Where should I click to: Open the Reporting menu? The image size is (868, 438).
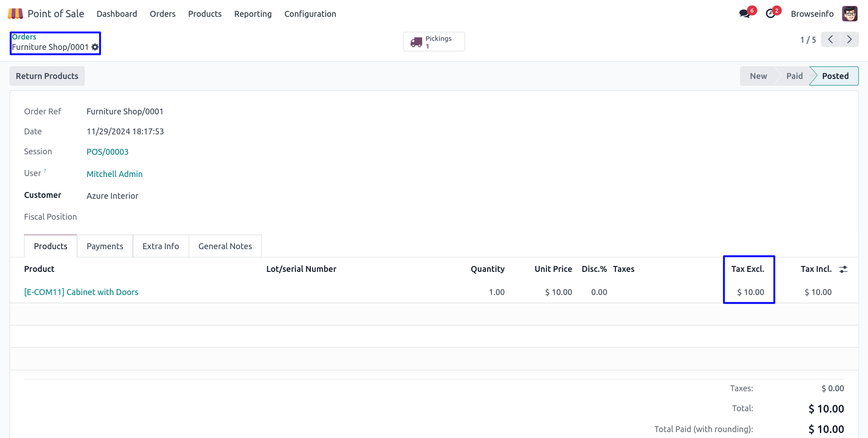coord(253,14)
